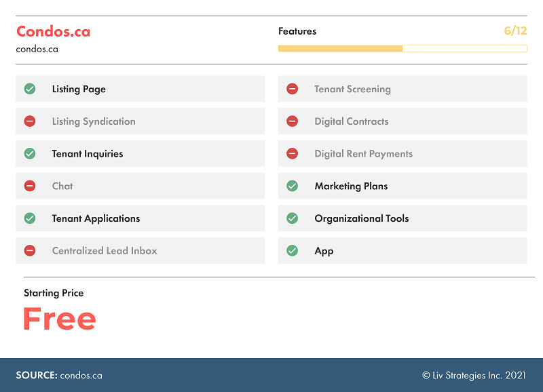The image size is (543, 392).
Task: Click the green check icon beside App
Action: pos(293,250)
